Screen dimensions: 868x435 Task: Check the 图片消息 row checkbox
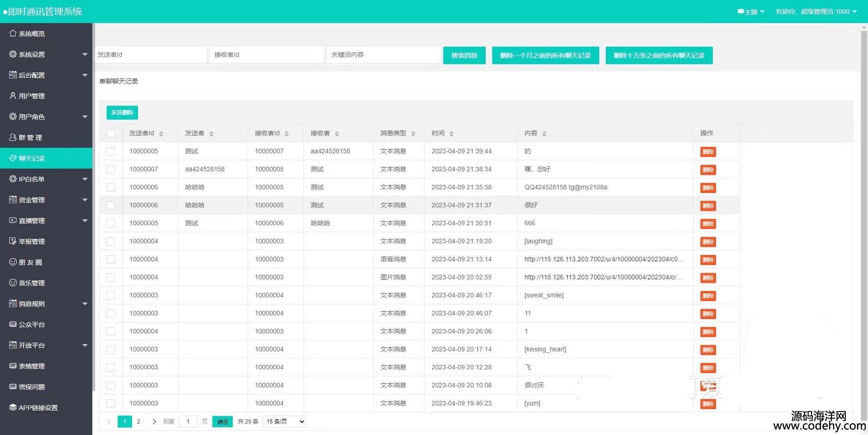[x=111, y=278]
